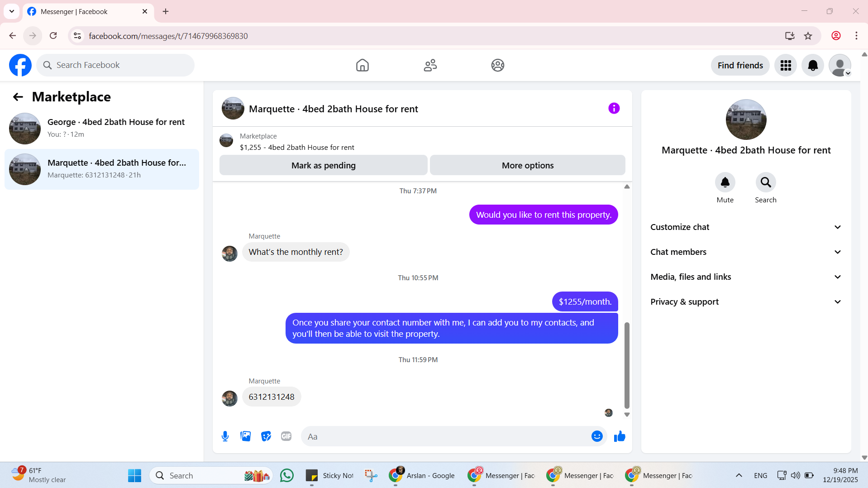Click chat scroll down arrow
Viewport: 868px width, 488px height.
[627, 415]
